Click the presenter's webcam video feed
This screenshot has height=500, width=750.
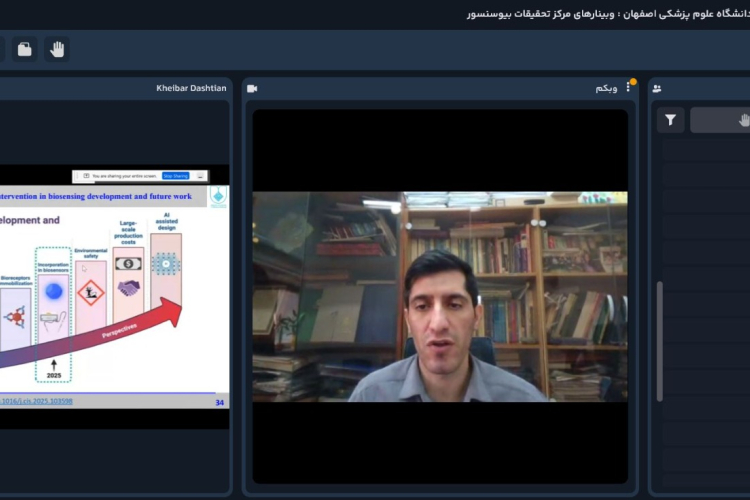pos(440,296)
